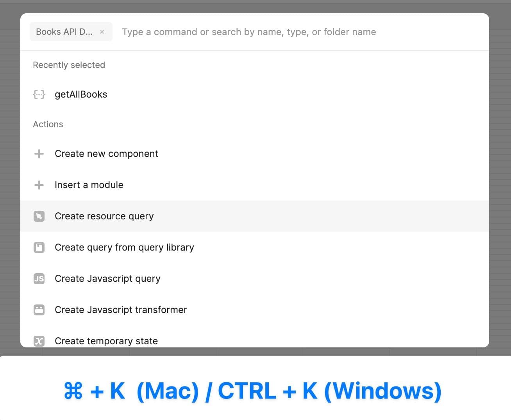Choose Create new component action
Screen dimensions: 511x420
pos(106,154)
